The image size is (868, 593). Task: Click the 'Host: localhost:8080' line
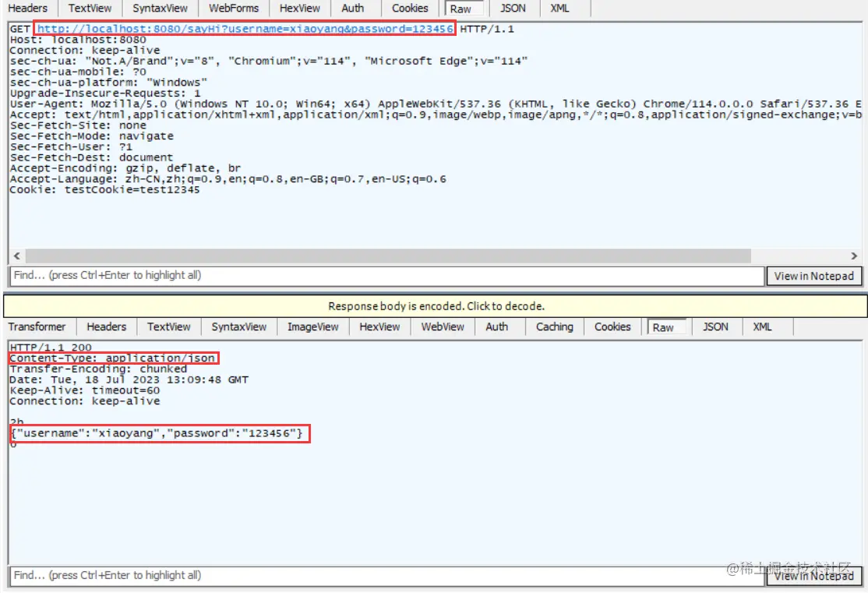click(78, 40)
